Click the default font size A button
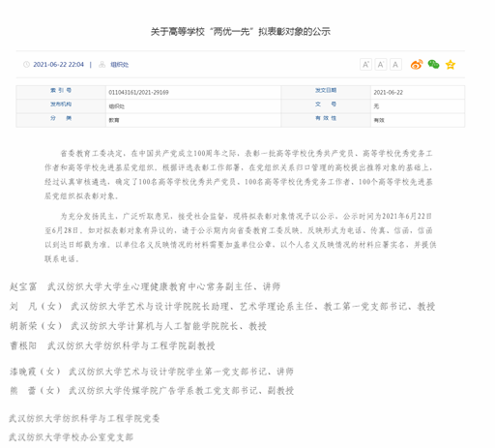This screenshot has height=448, width=495. click(395, 65)
